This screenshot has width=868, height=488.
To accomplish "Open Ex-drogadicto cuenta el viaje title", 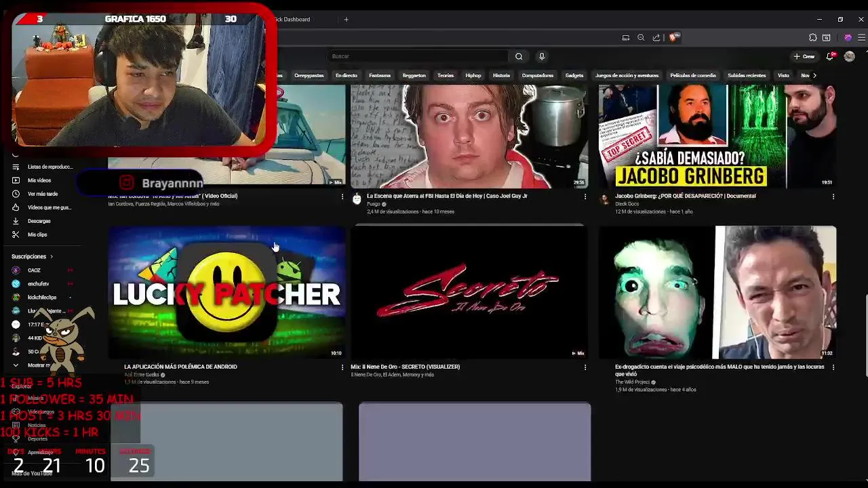I will [x=719, y=370].
